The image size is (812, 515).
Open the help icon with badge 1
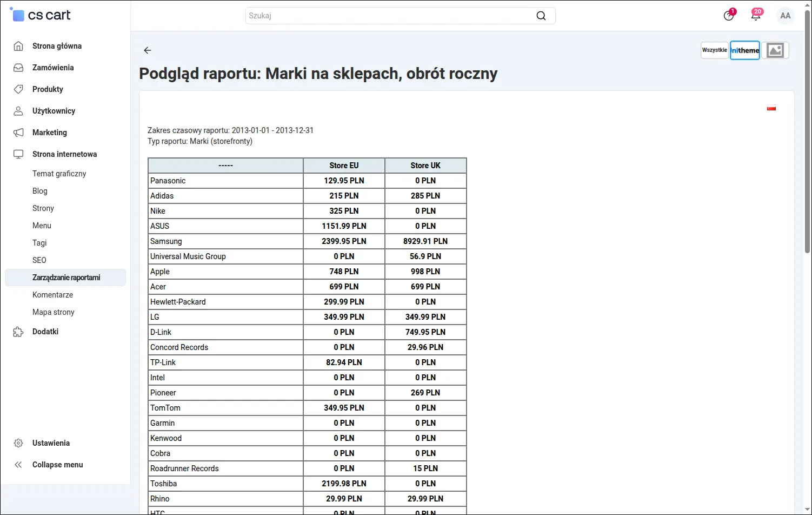tap(729, 15)
